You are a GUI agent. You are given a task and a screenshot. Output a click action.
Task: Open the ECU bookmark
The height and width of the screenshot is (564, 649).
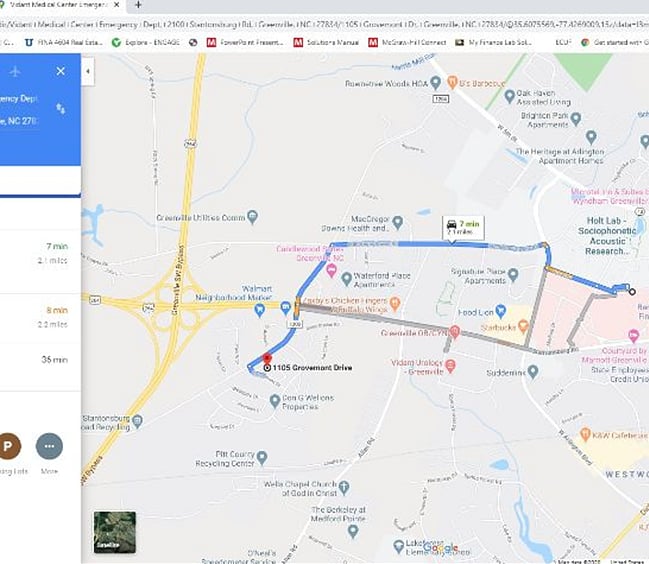[x=563, y=42]
